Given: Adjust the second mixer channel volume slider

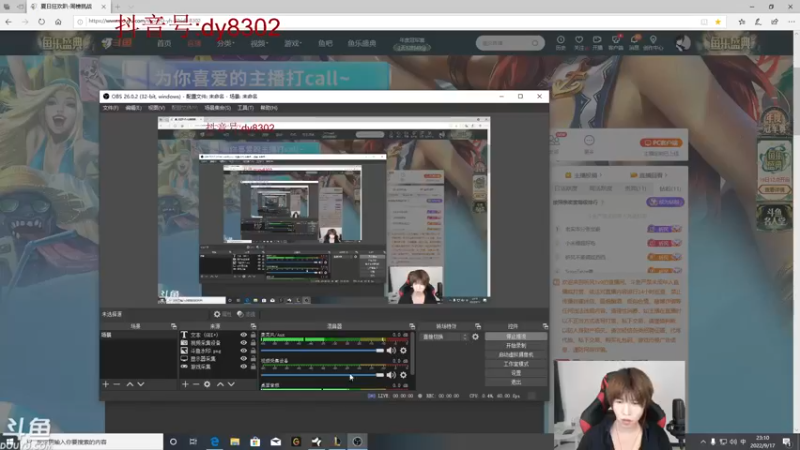Looking at the screenshot, I should coord(322,375).
